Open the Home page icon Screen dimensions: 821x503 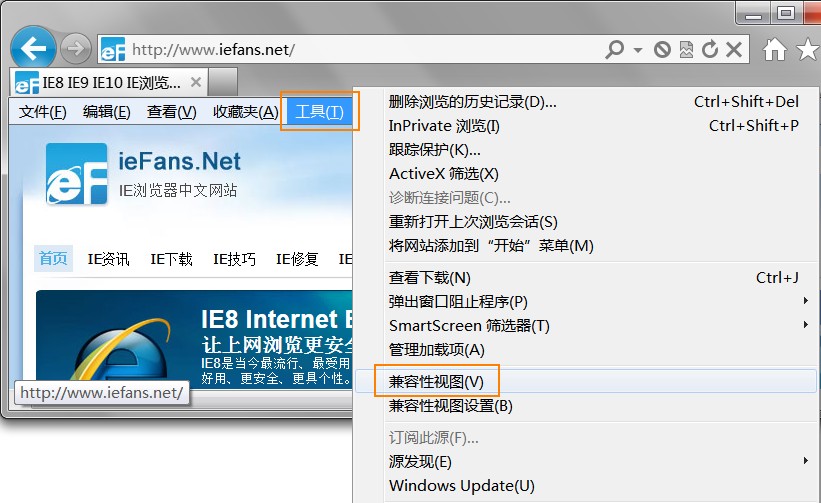tap(774, 50)
